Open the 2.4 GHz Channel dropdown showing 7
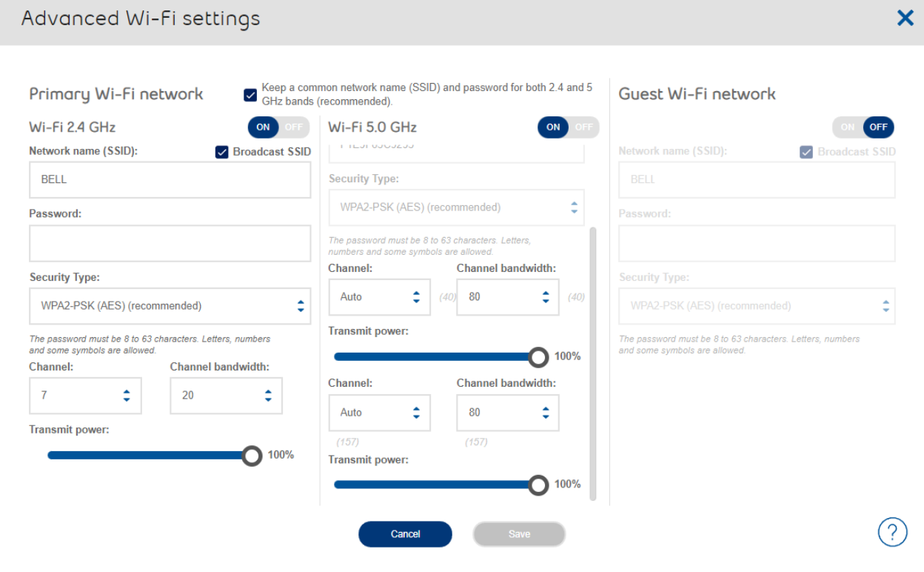Screen dimensions: 924x572 tap(85, 396)
